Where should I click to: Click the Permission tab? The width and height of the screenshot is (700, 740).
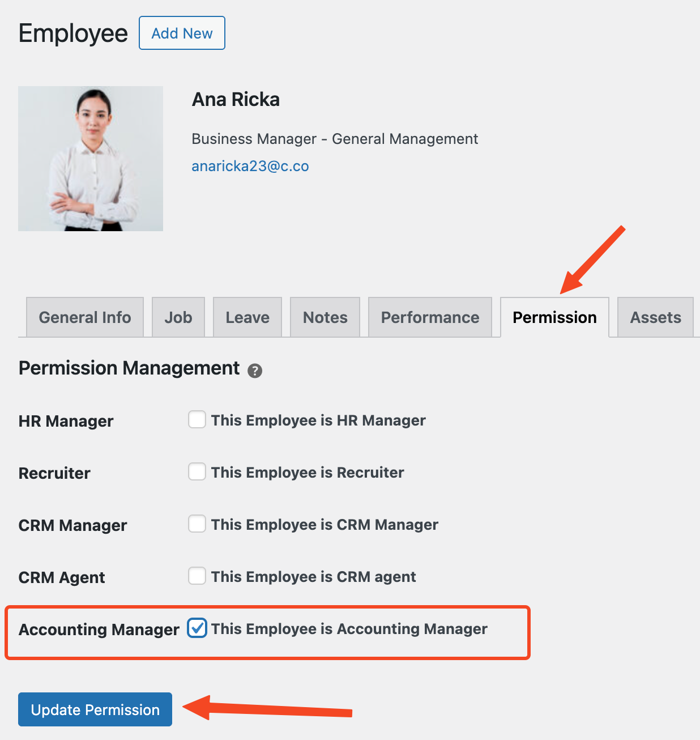coord(554,317)
